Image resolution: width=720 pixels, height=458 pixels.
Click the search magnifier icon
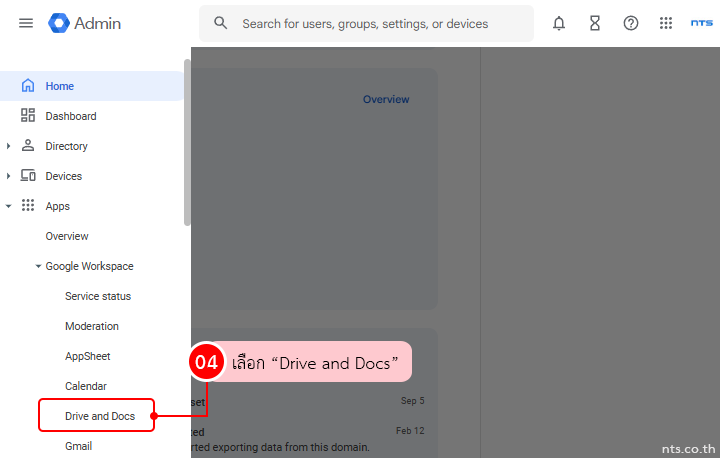point(221,23)
